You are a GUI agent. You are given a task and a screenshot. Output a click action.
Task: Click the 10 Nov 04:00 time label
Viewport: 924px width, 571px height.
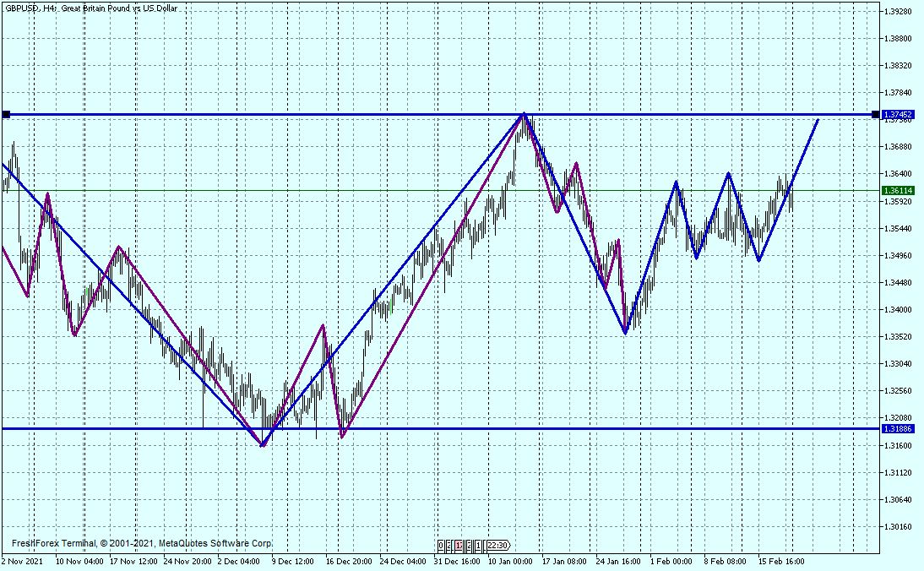(x=79, y=562)
